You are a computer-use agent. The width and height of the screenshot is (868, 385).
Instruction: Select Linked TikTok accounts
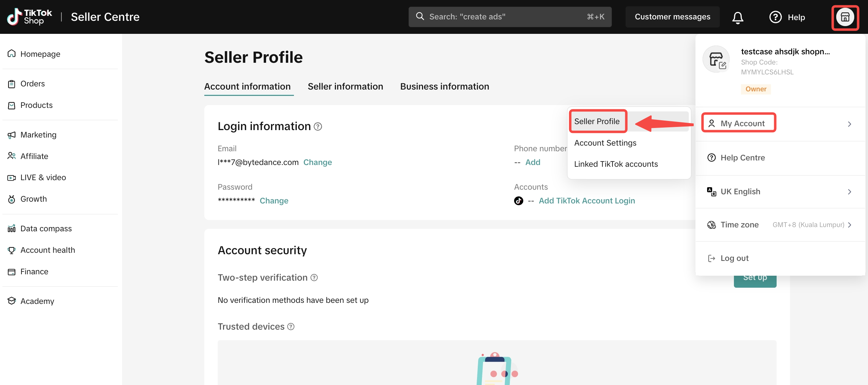(x=616, y=164)
